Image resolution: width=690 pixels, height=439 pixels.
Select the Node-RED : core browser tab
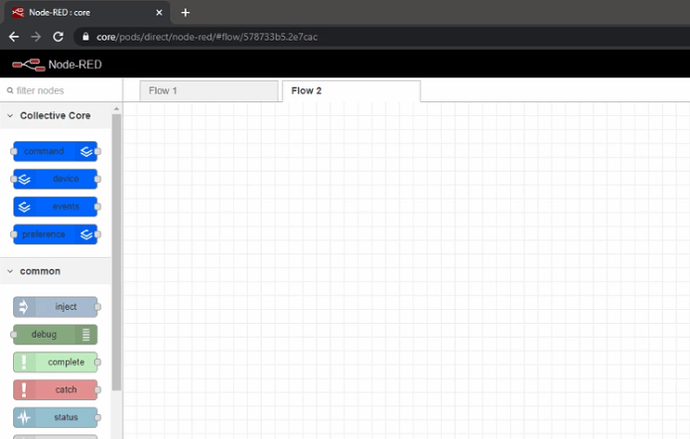coord(87,13)
